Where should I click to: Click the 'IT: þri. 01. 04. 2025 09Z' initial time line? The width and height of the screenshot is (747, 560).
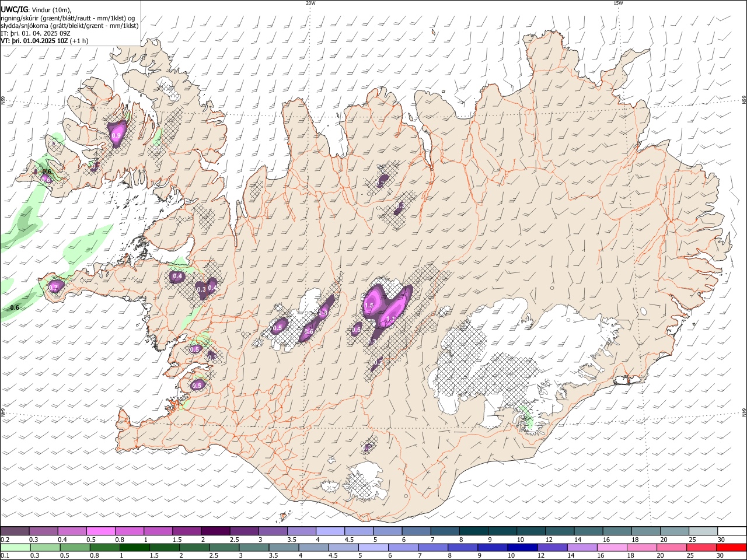pyautogui.click(x=36, y=33)
